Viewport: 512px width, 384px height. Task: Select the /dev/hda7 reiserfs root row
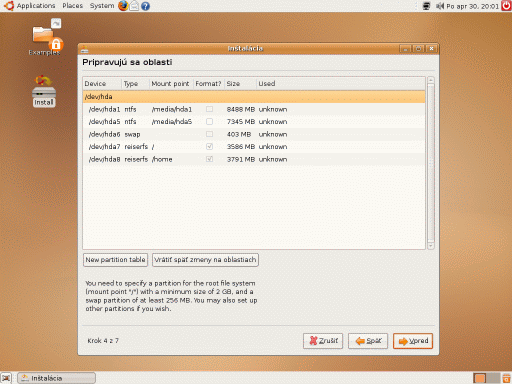[254, 147]
